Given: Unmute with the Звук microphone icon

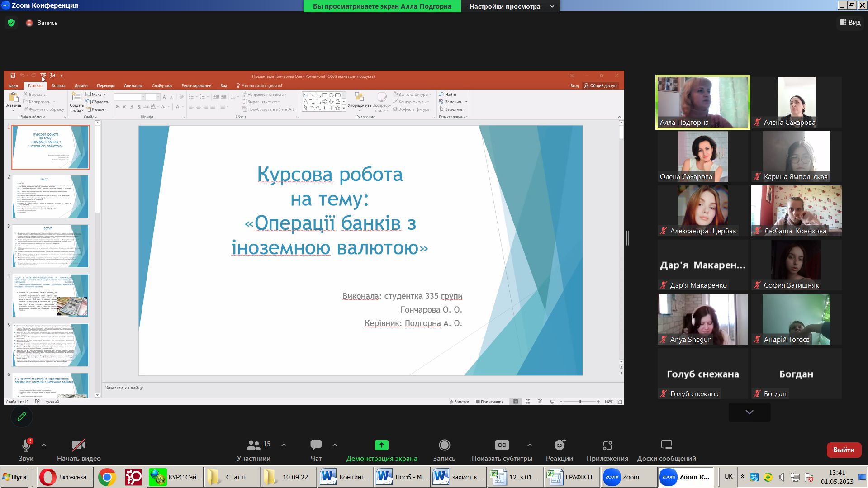Looking at the screenshot, I should click(x=26, y=445).
